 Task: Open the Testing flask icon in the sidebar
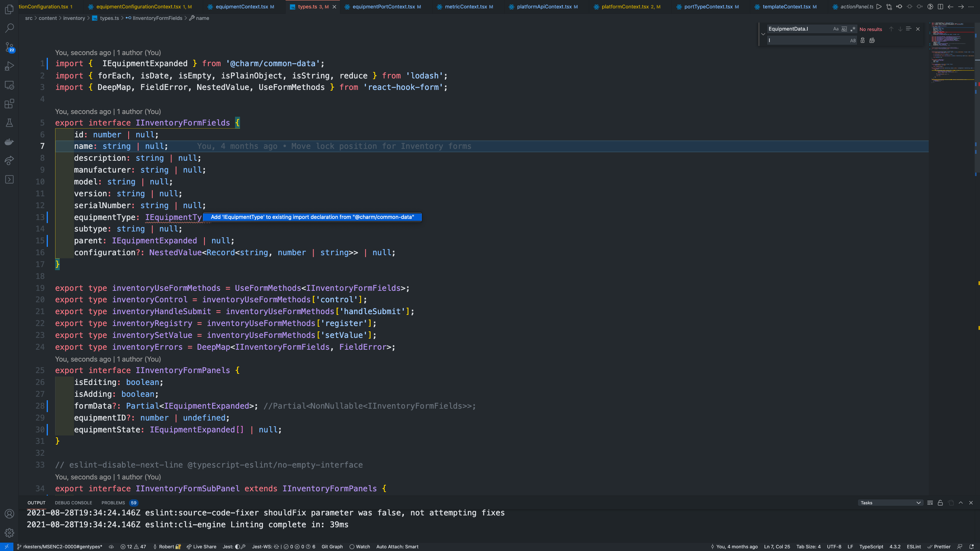click(9, 122)
